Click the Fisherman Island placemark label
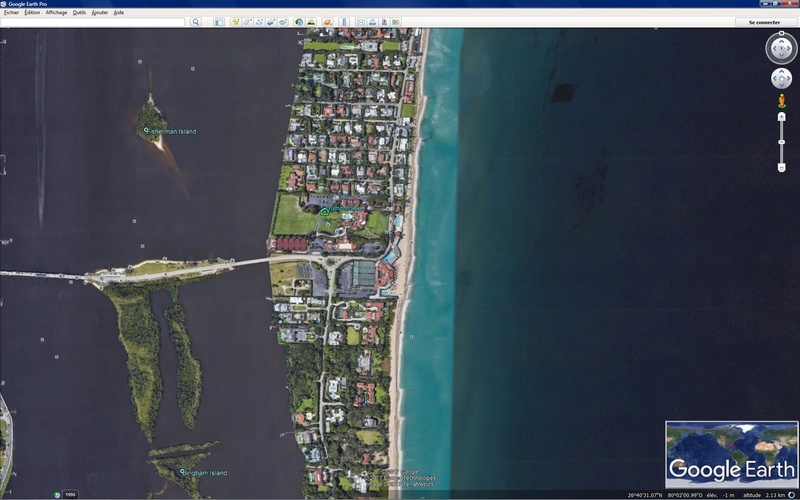 click(172, 132)
